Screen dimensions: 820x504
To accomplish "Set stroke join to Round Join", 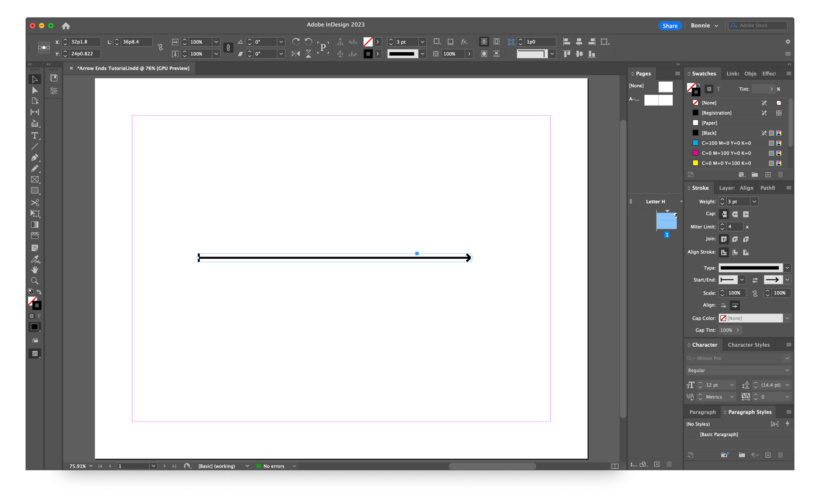I will point(735,239).
